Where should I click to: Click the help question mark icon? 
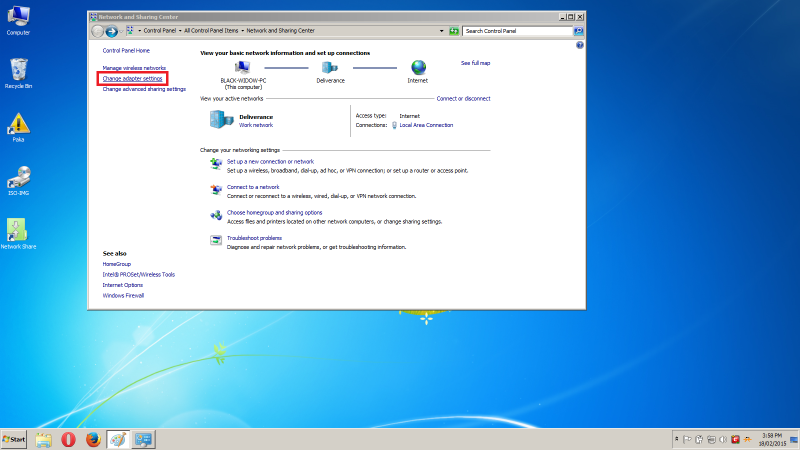pos(580,46)
